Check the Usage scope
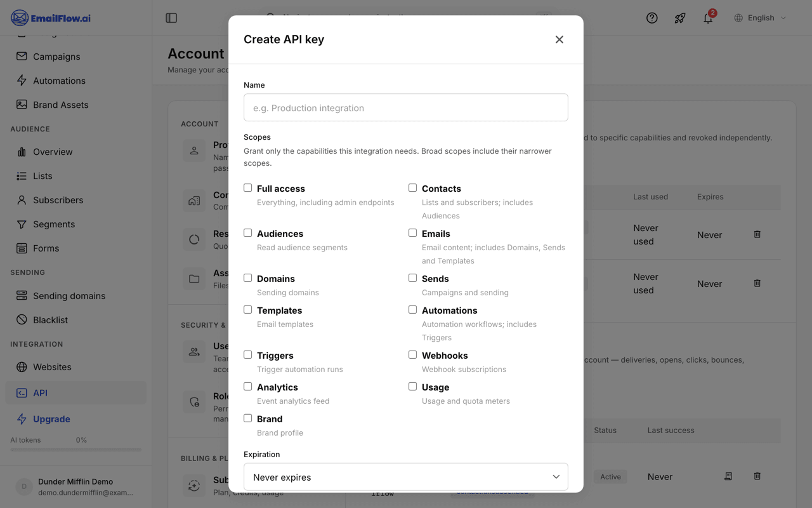The image size is (812, 508). [413, 387]
